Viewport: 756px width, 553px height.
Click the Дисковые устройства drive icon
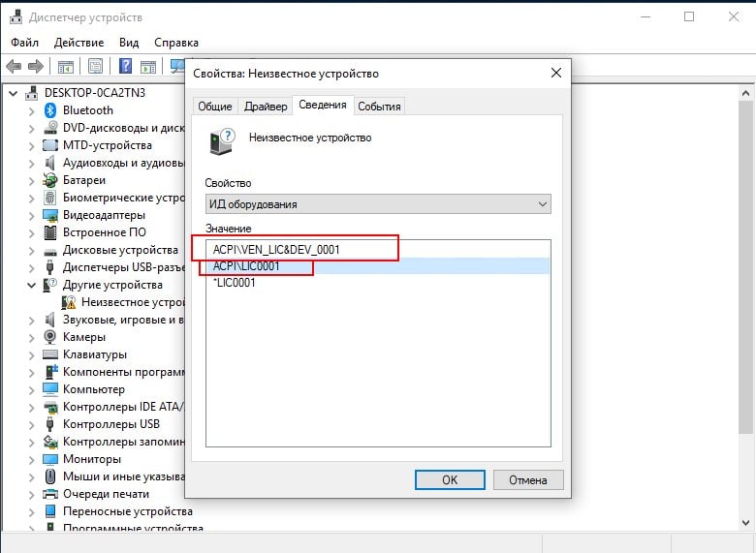50,252
